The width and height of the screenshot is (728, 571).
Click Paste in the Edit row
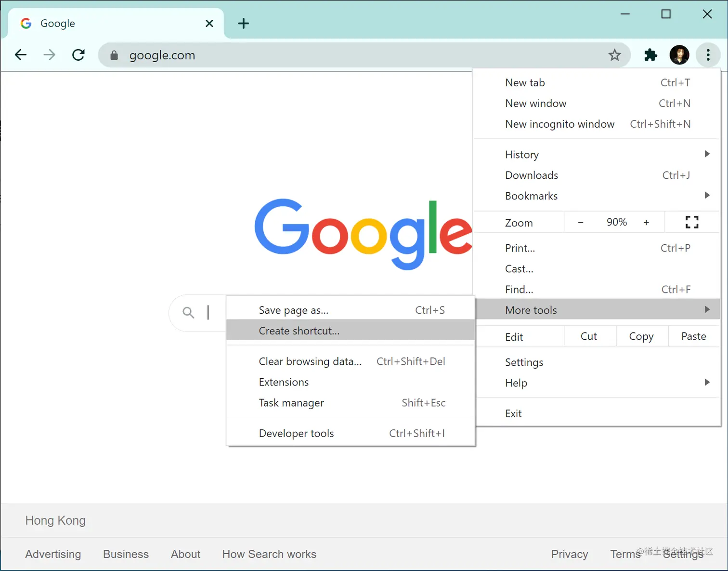point(694,336)
